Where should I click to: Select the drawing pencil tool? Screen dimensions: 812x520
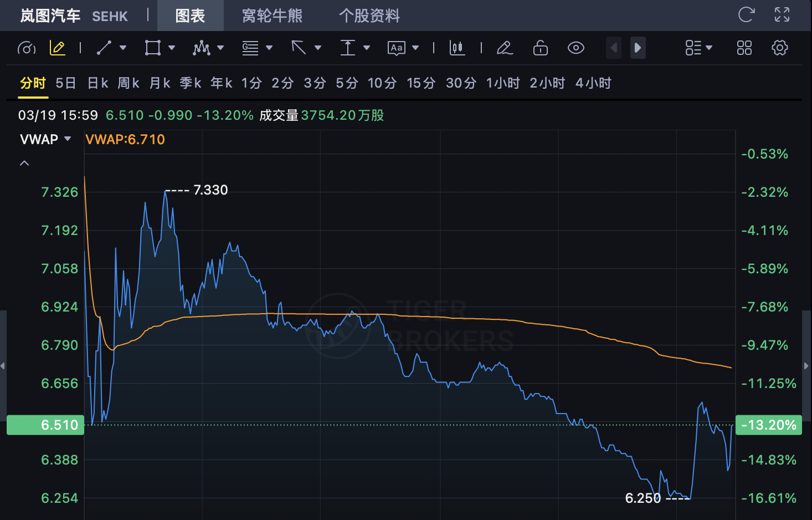click(x=57, y=48)
